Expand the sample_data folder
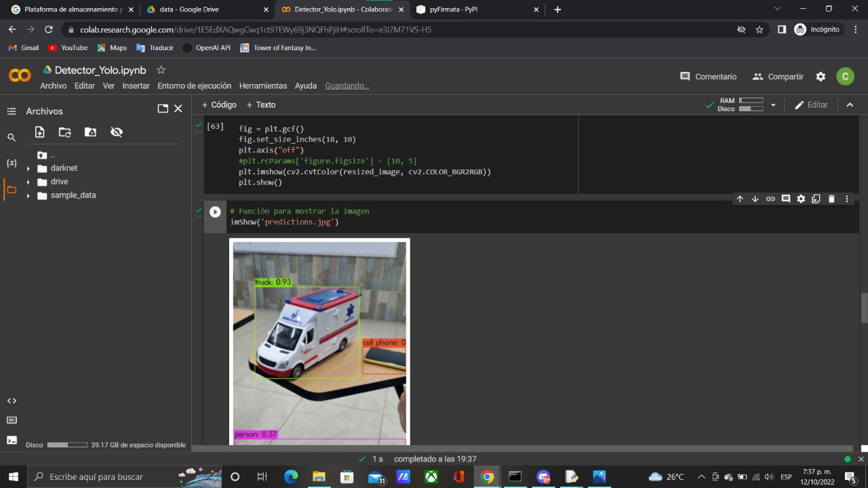The image size is (868, 488). pyautogui.click(x=28, y=196)
